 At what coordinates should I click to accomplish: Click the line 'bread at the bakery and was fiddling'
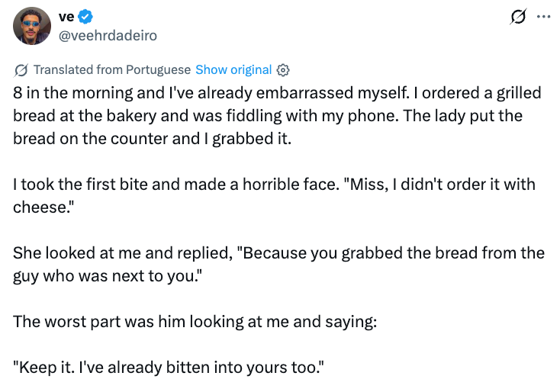click(268, 116)
